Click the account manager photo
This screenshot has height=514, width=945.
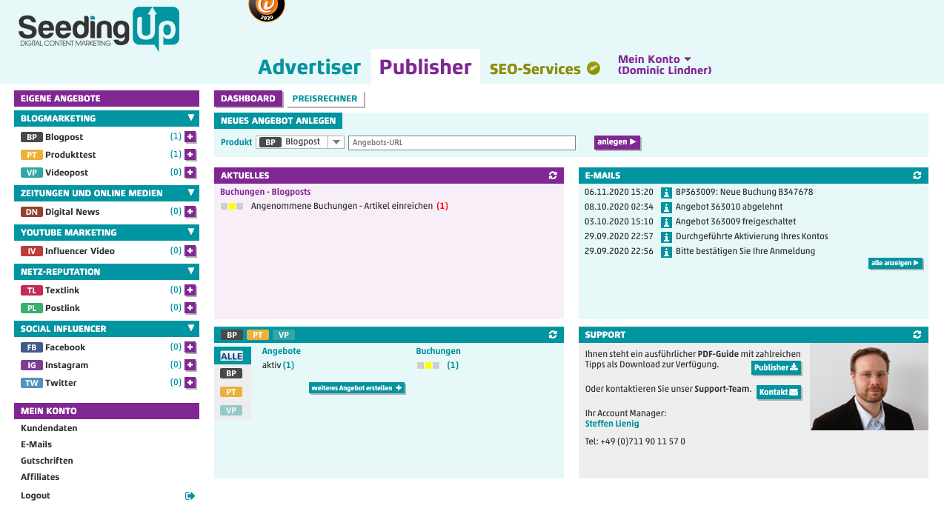pyautogui.click(x=868, y=387)
